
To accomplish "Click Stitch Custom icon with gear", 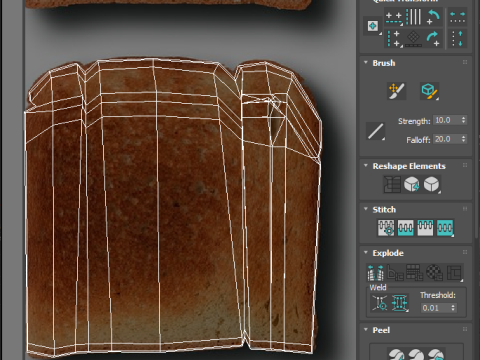I will (x=386, y=228).
